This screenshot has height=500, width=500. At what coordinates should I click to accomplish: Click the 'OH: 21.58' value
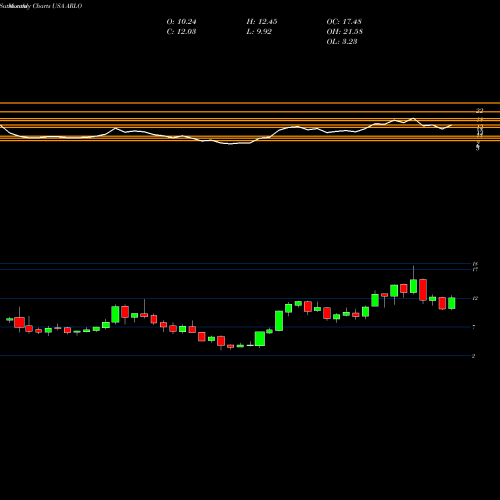click(x=345, y=32)
